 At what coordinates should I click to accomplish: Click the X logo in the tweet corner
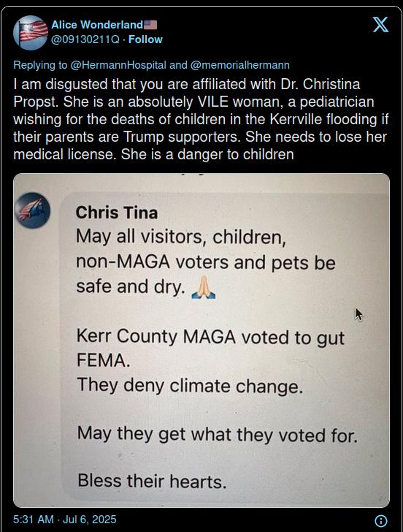point(380,25)
